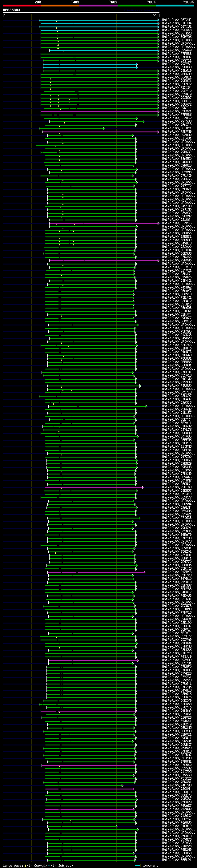This screenshot has width=197, height=868.
Task: Select the UniRef100_Q8KPT1 hit label
Action: coord(177,558)
